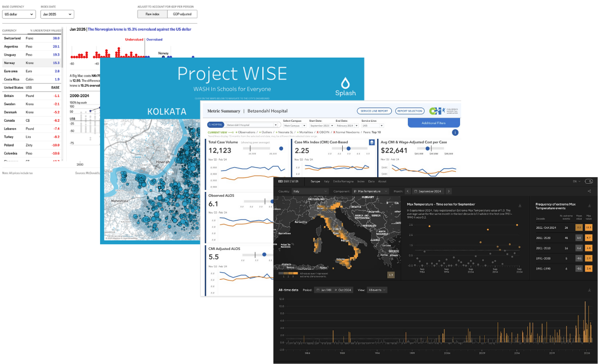598x364 pixels.
Task: Click the Report Selection button
Action: [409, 111]
